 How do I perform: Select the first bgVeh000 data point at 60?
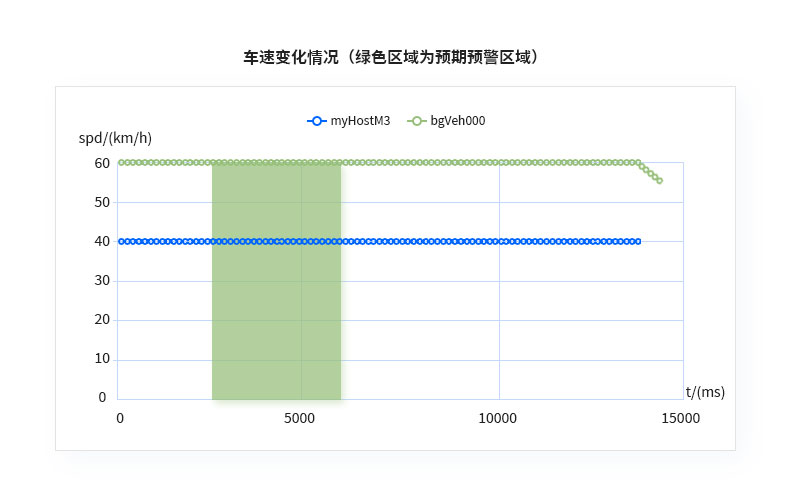tap(121, 162)
